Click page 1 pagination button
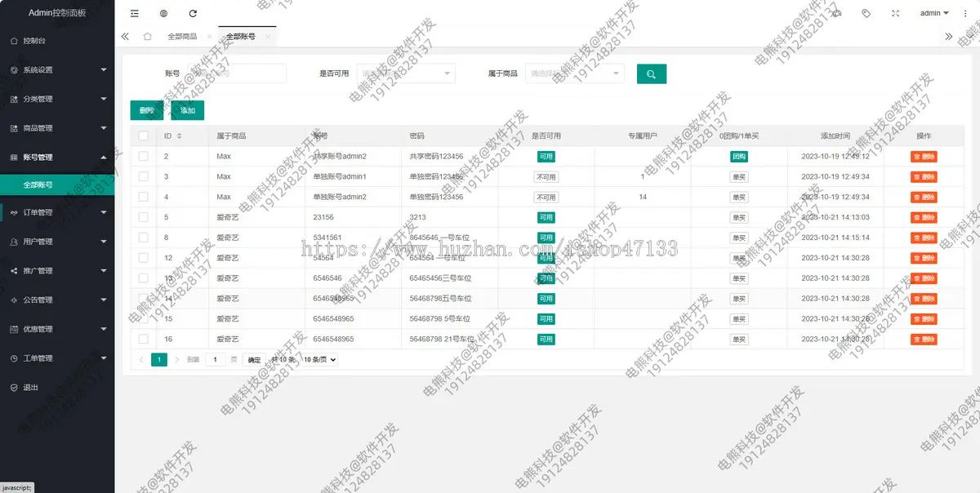The width and height of the screenshot is (980, 493). pyautogui.click(x=159, y=359)
